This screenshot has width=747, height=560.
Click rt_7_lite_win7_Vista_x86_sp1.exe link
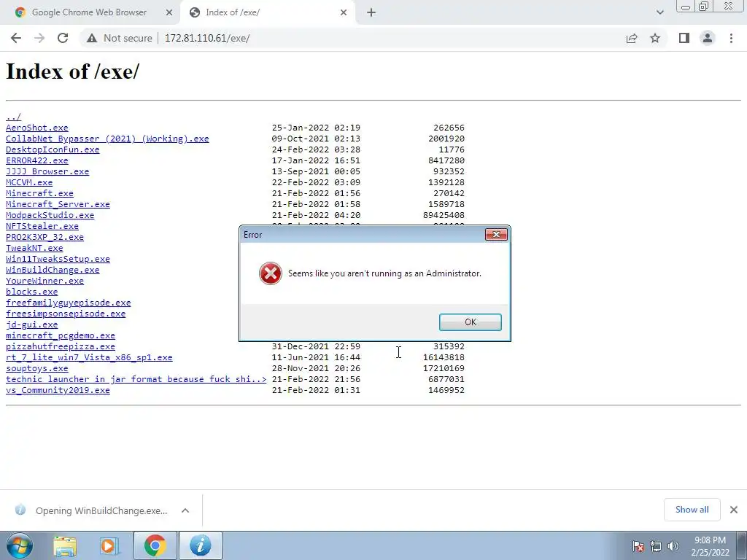[89, 357]
